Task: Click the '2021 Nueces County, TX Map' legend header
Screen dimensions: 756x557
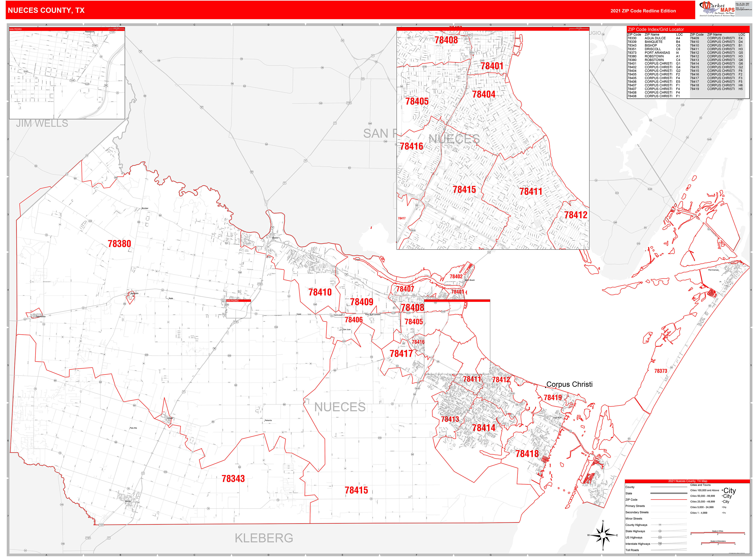Action: click(687, 481)
